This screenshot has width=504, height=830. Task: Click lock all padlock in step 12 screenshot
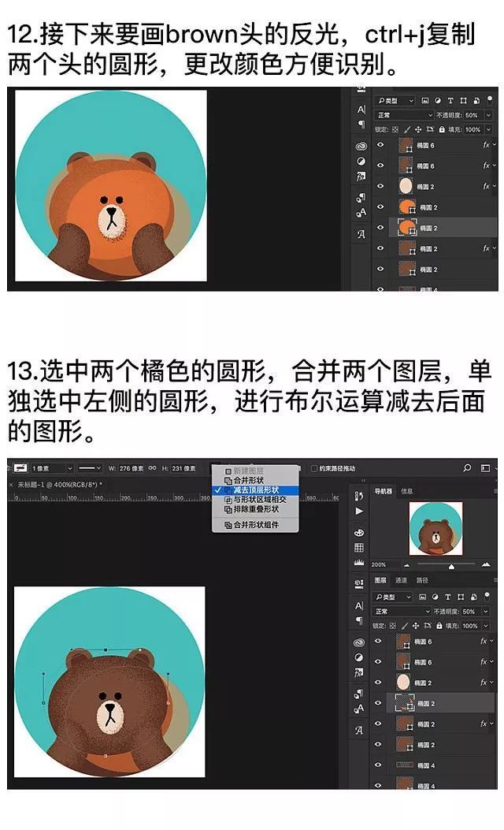tap(442, 129)
